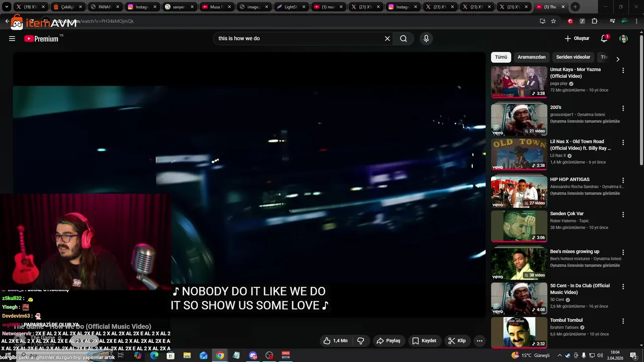Save the video with Kaydet
Viewport: 644px width, 362px height.
424,341
